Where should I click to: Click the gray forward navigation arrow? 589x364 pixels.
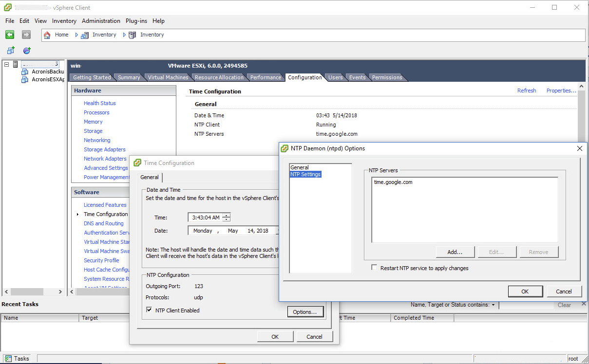[26, 35]
